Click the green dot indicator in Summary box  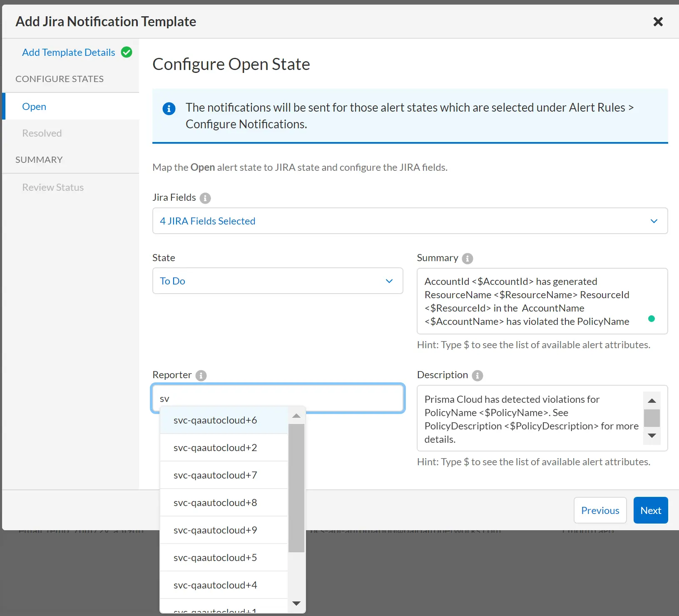click(x=652, y=319)
